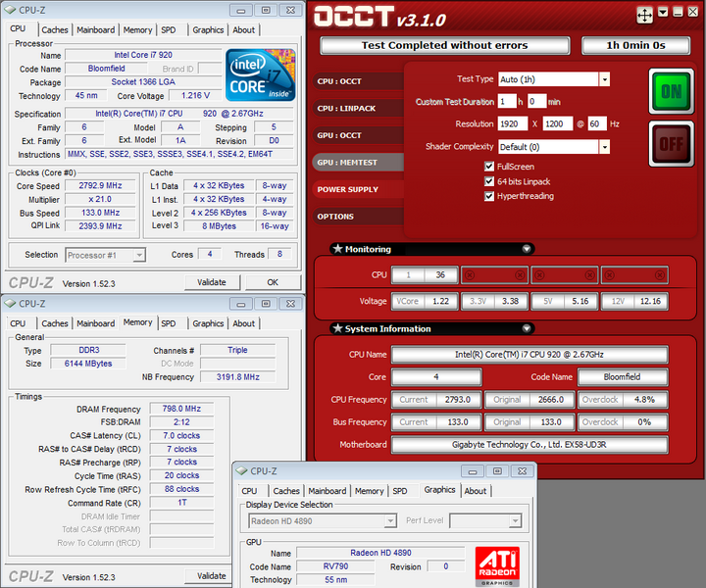
Task: Click the Core Speed value 2792.9 MHz
Action: (x=100, y=185)
